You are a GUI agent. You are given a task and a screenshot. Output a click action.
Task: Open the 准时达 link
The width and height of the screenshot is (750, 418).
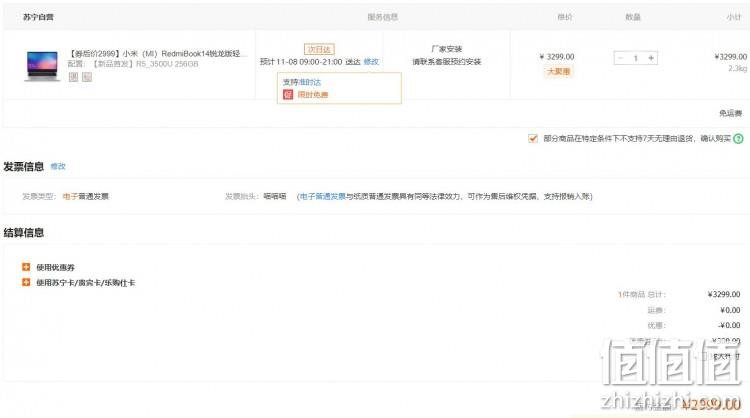310,82
